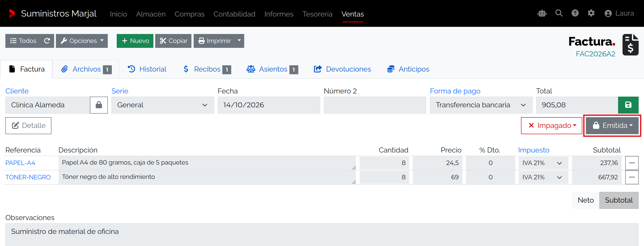The width and height of the screenshot is (644, 246).
Task: Open the Devoluciones tab
Action: 342,69
